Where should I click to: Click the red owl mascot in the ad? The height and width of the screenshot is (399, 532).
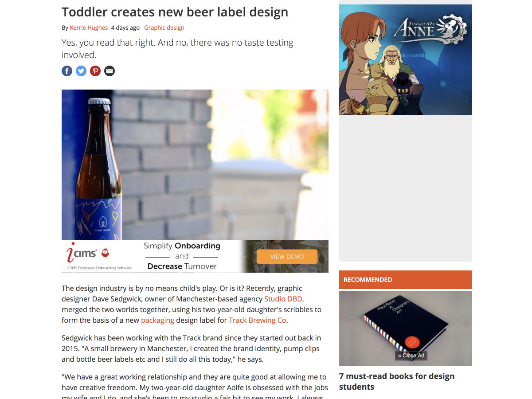point(105,253)
